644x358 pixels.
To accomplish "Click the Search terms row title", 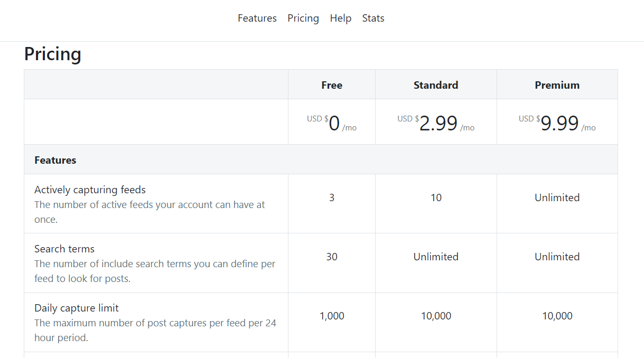I will click(64, 249).
